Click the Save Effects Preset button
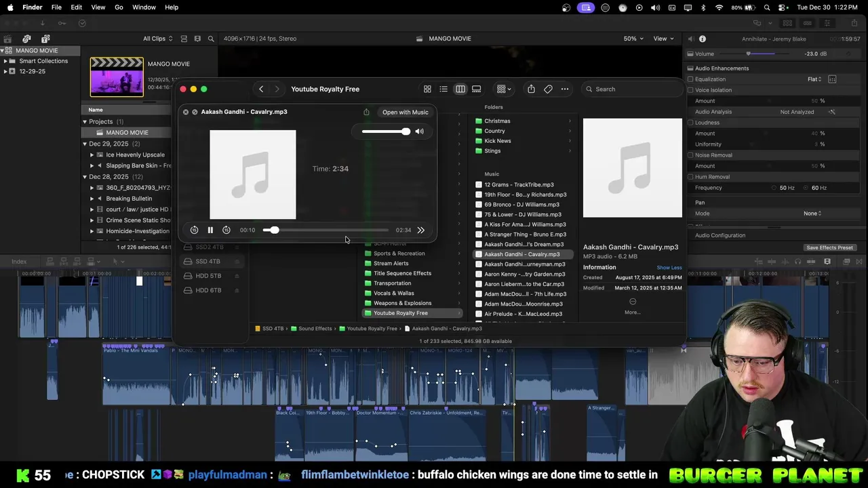 click(x=829, y=247)
